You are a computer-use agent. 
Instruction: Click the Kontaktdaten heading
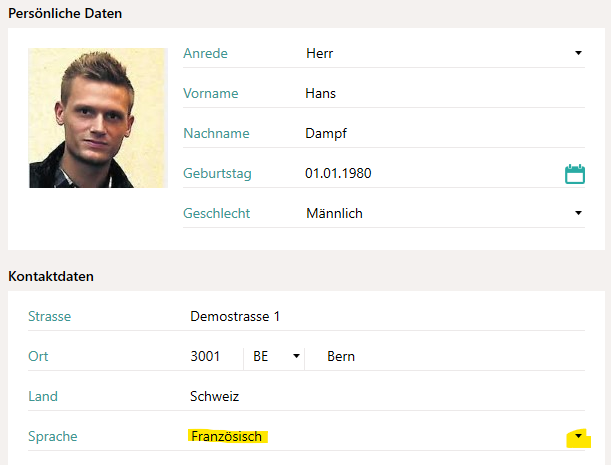tap(51, 276)
